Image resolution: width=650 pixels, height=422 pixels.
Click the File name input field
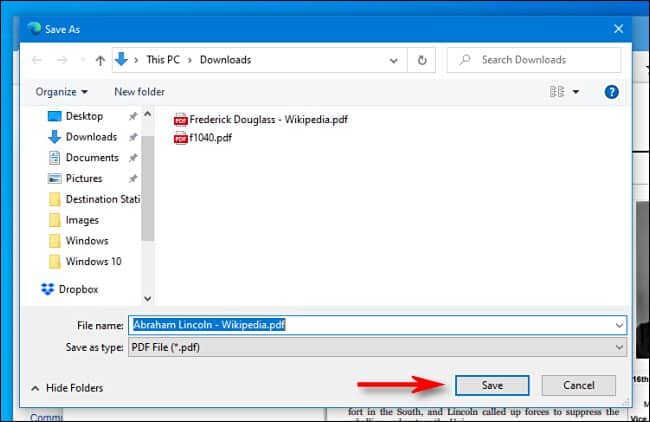point(377,325)
